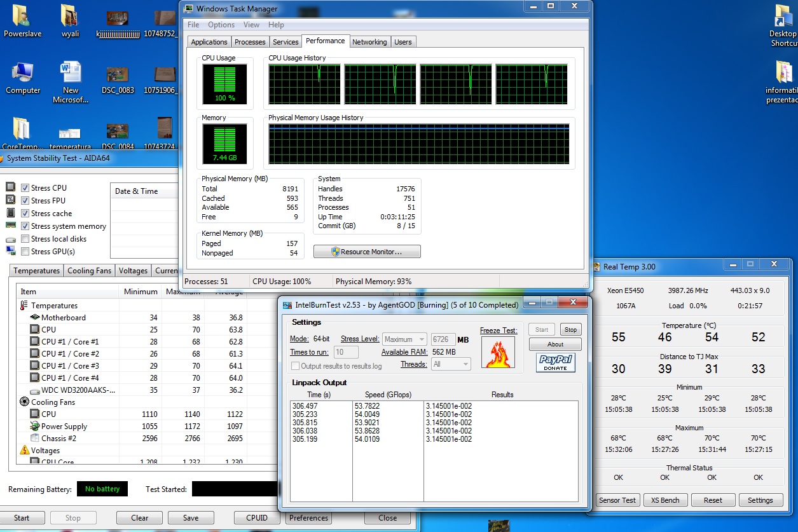This screenshot has height=532, width=798.
Task: Select the Cooling Fans category icon
Action: (x=24, y=402)
